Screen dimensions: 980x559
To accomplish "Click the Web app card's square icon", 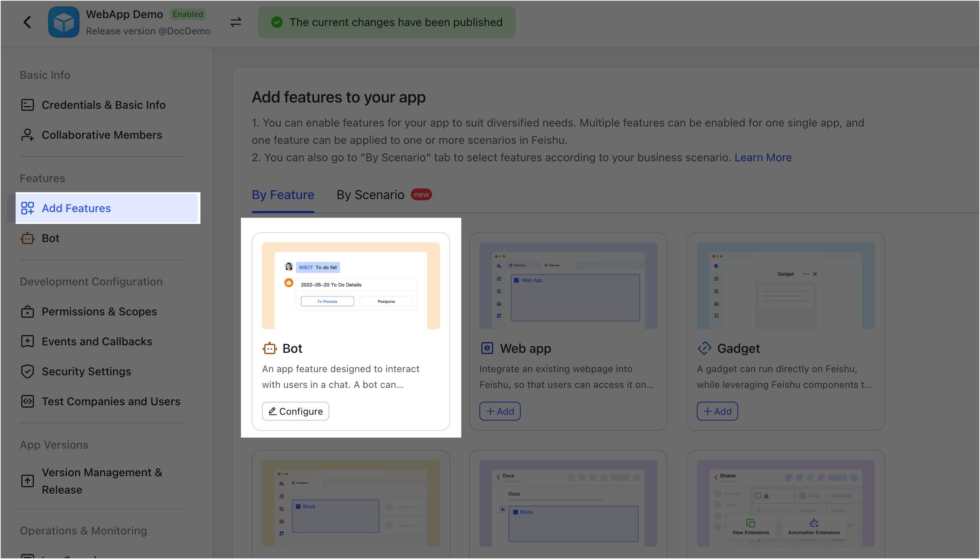I will pos(487,348).
